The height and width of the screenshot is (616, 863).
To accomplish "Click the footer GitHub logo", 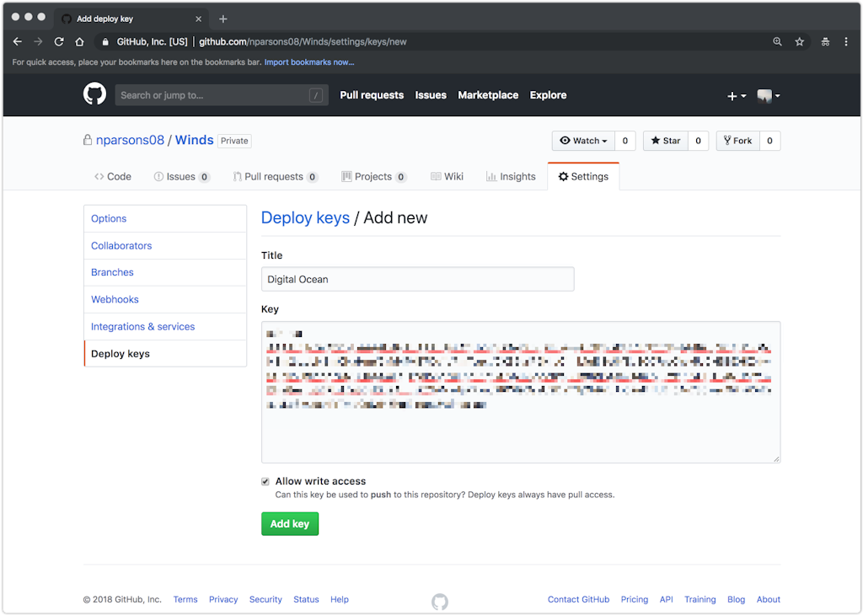I will 440,601.
